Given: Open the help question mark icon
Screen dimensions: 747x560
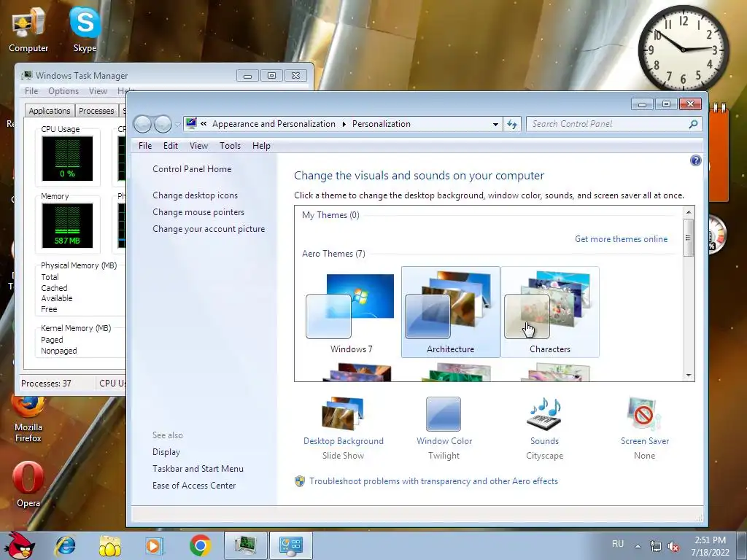Looking at the screenshot, I should pyautogui.click(x=695, y=160).
